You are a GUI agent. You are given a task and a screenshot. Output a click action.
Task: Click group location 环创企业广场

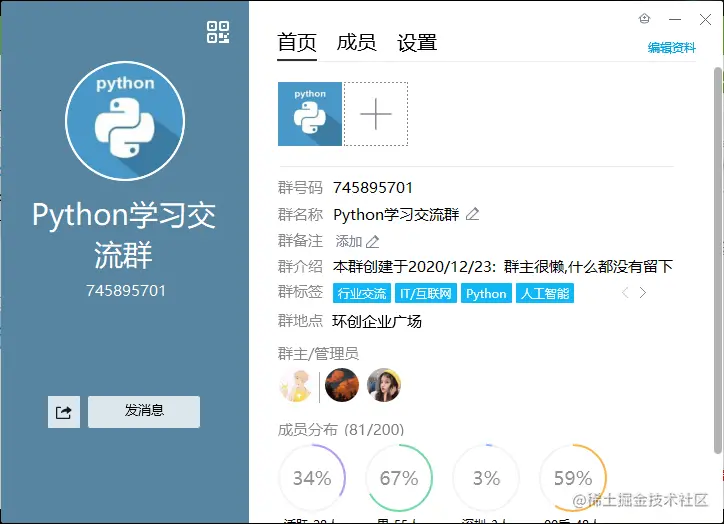point(377,321)
